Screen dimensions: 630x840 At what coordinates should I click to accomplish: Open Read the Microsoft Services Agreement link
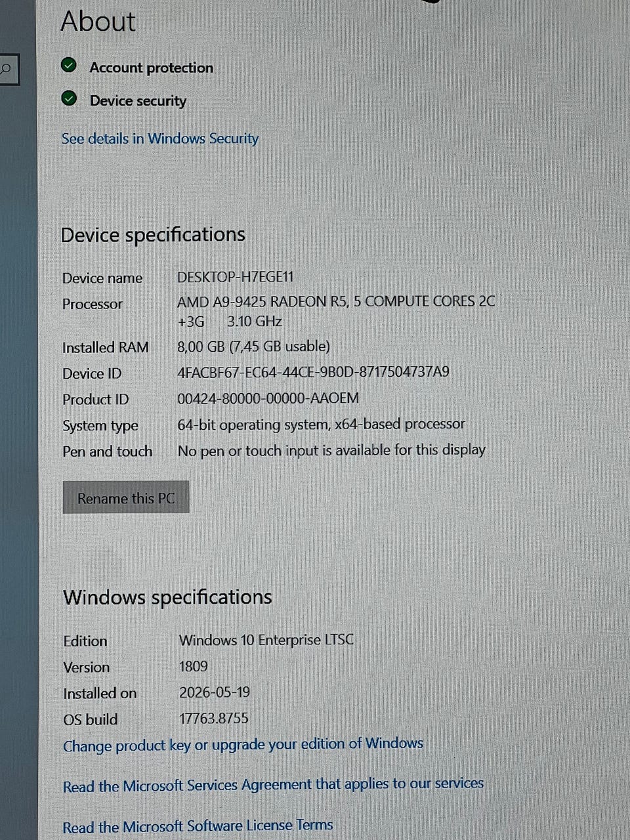coord(273,785)
